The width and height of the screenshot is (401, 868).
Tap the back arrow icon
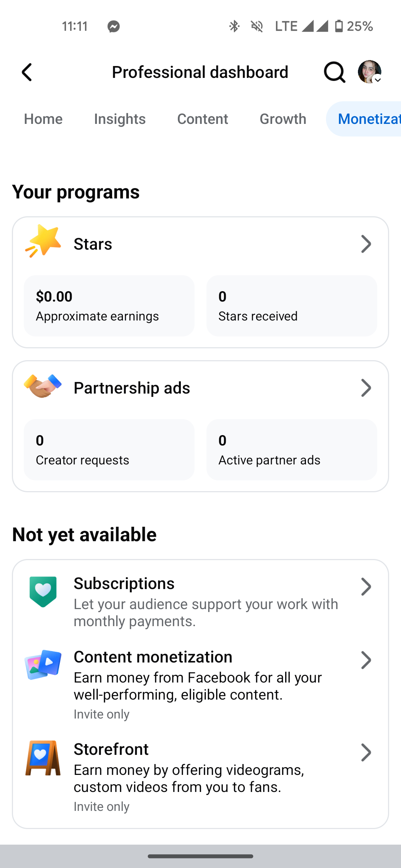27,72
